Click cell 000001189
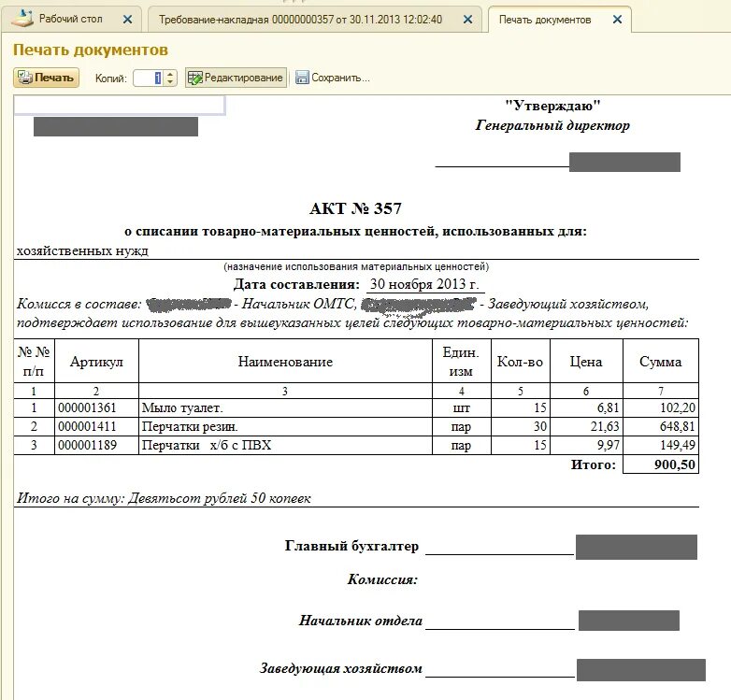This screenshot has width=731, height=700. coord(96,445)
